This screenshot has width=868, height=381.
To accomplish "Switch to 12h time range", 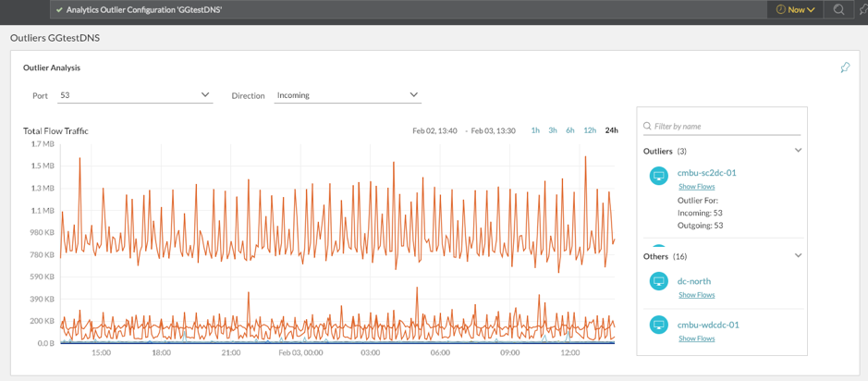I will pos(590,130).
